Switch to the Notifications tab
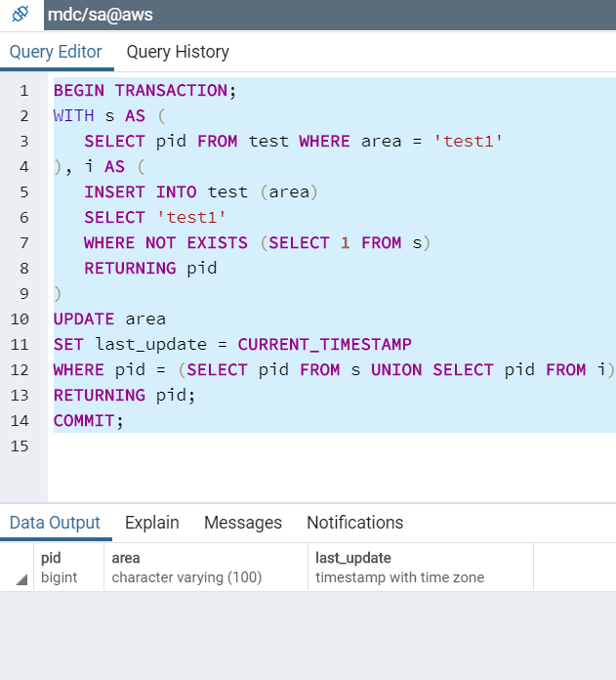This screenshot has width=616, height=680. 354,523
